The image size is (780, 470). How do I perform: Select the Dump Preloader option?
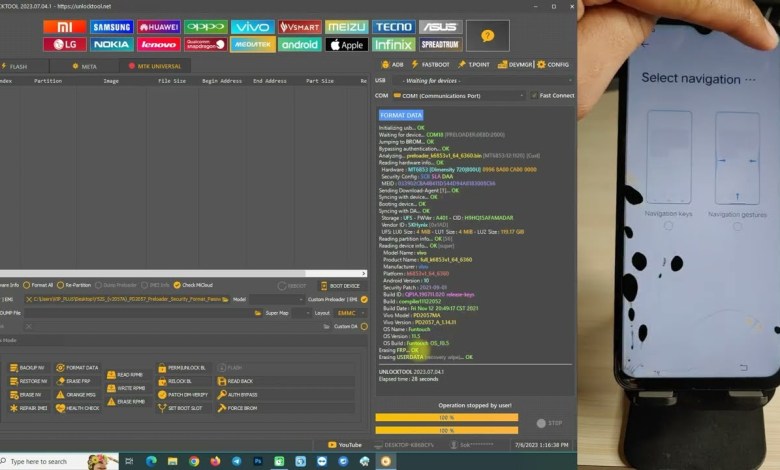tap(115, 285)
